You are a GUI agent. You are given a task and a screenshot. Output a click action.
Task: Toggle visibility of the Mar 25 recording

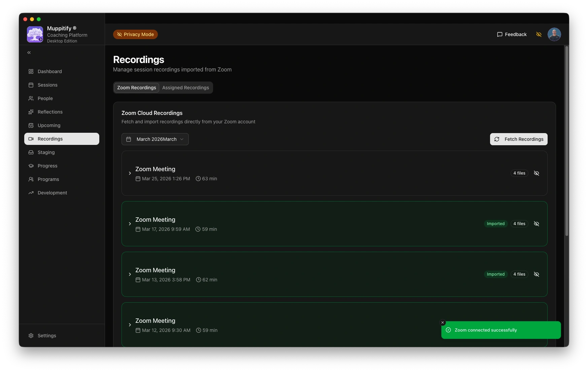click(537, 173)
